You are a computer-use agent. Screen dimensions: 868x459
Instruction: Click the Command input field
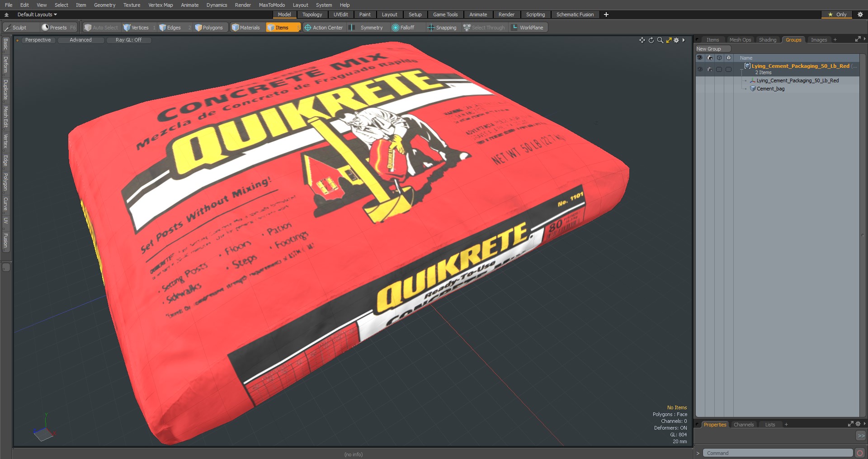click(x=778, y=453)
